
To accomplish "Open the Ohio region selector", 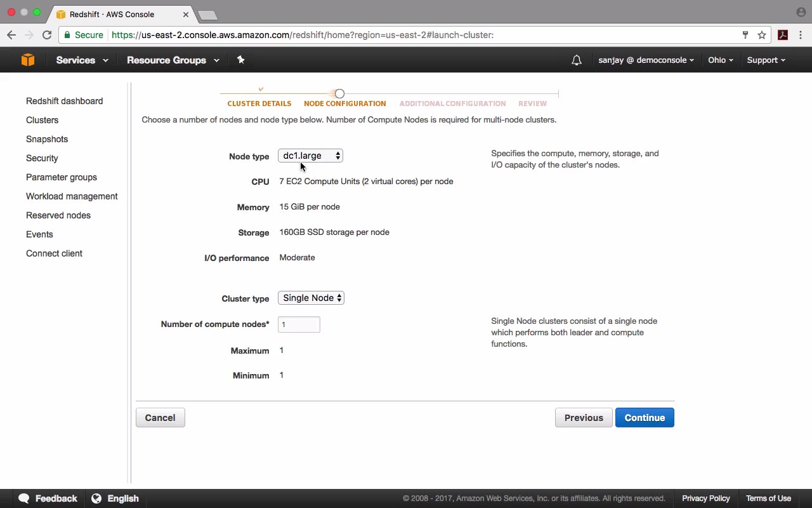I will [x=721, y=60].
